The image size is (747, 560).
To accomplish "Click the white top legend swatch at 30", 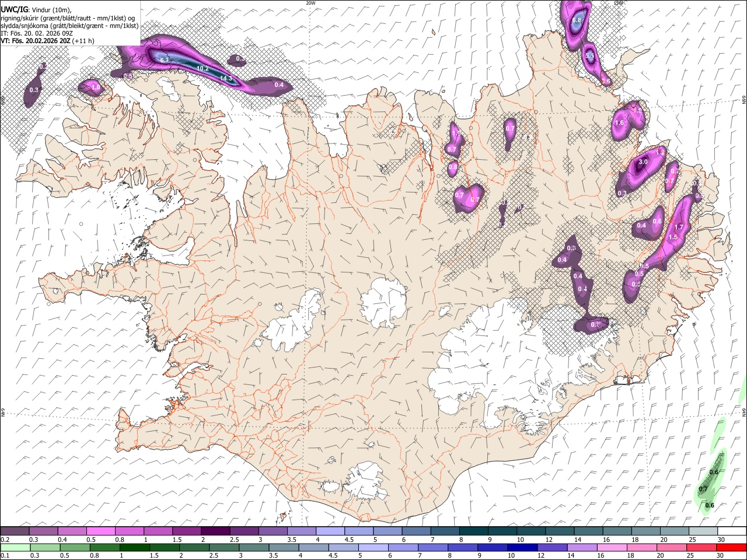I will click(x=731, y=531).
